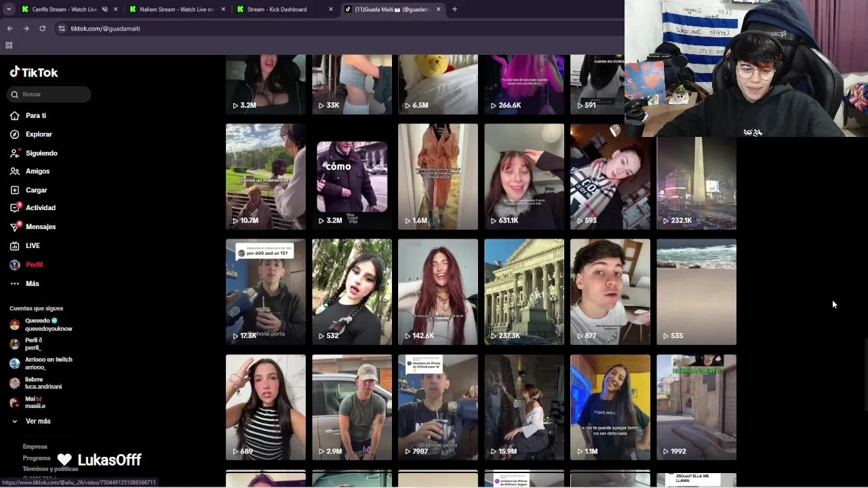
Task: Switch to the Cenffe Stream tab
Action: 70,9
